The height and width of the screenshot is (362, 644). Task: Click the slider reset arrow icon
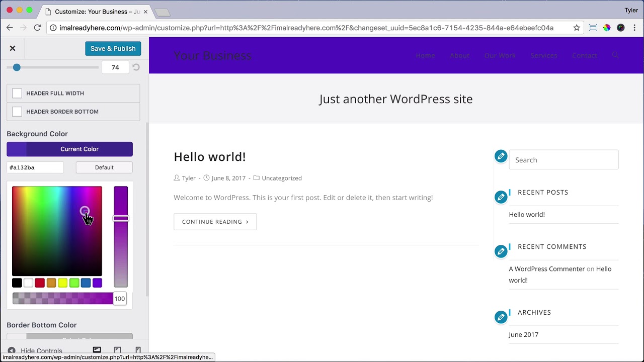coord(136,67)
